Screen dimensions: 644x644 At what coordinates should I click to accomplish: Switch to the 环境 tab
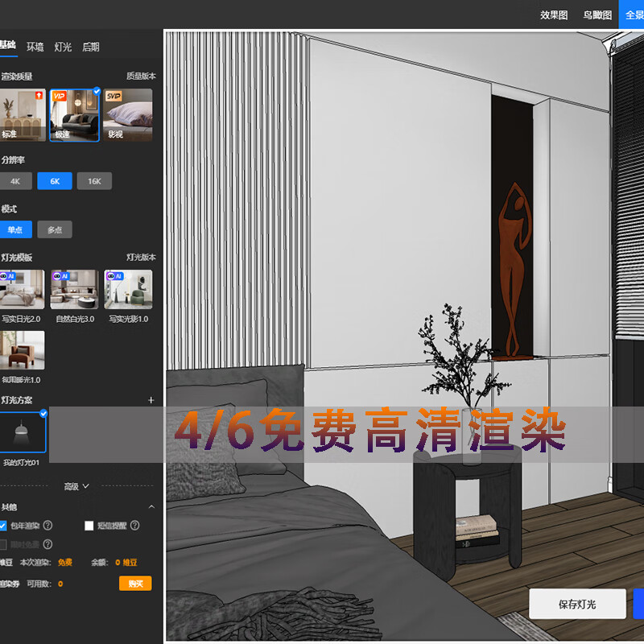click(x=35, y=47)
